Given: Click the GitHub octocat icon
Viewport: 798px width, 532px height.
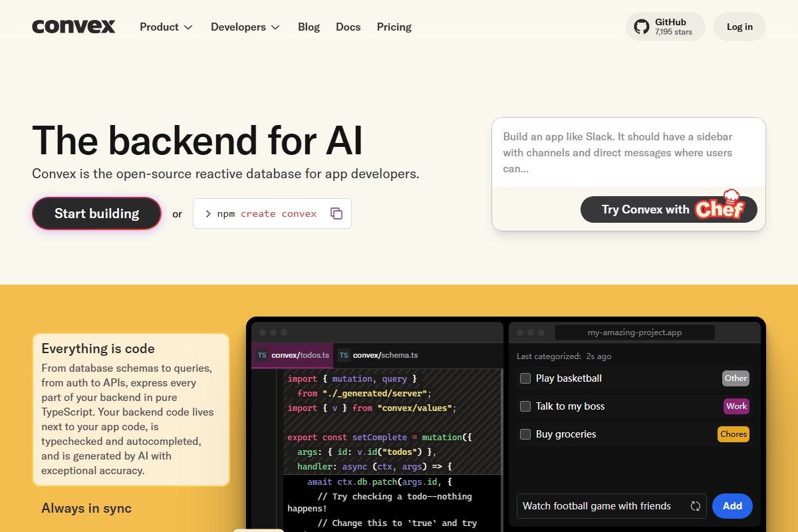Looking at the screenshot, I should (641, 27).
